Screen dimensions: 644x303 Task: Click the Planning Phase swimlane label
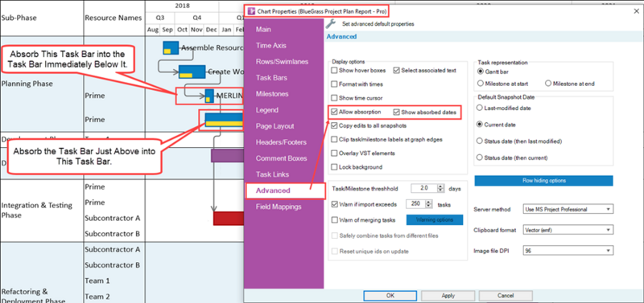coord(27,84)
